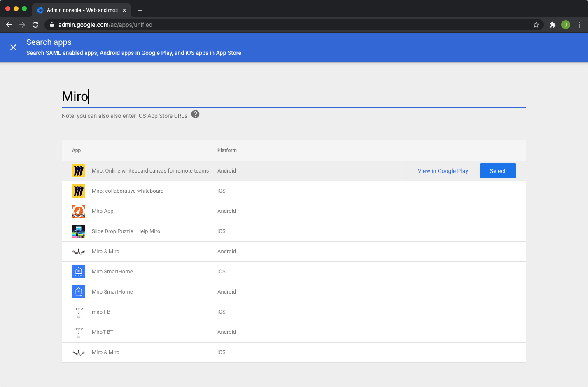Click iOS platform cell for Slide Drop Puzzle
Image resolution: width=588 pixels, height=387 pixels.
pyautogui.click(x=222, y=231)
